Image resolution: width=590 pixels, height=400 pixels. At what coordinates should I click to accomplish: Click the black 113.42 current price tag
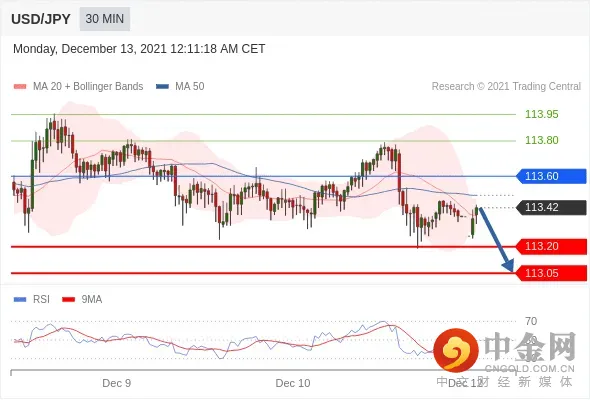pos(551,207)
